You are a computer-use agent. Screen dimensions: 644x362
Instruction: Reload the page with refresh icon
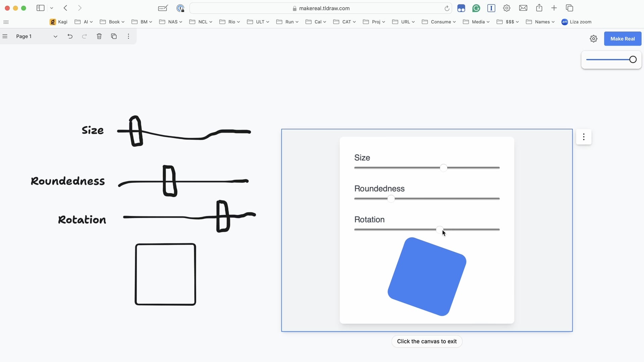[x=447, y=8]
